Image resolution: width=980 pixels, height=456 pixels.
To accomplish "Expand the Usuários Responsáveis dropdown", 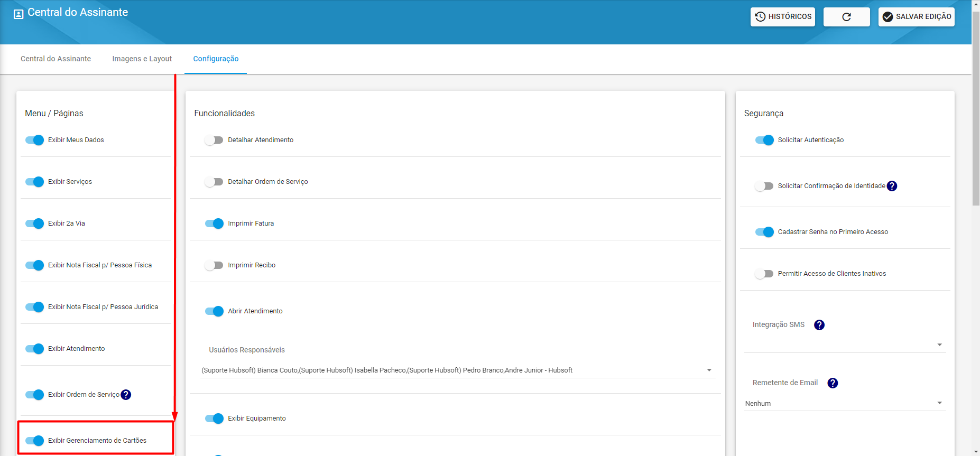I will pos(709,370).
